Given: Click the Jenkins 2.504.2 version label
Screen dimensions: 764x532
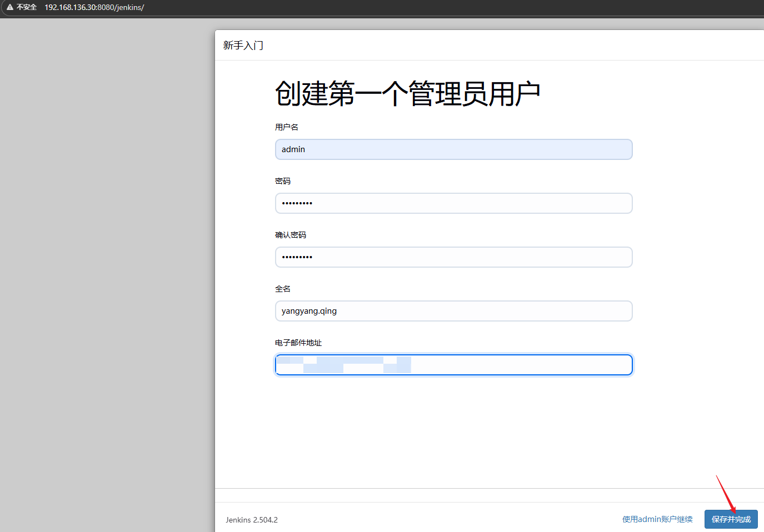Looking at the screenshot, I should 251,520.
